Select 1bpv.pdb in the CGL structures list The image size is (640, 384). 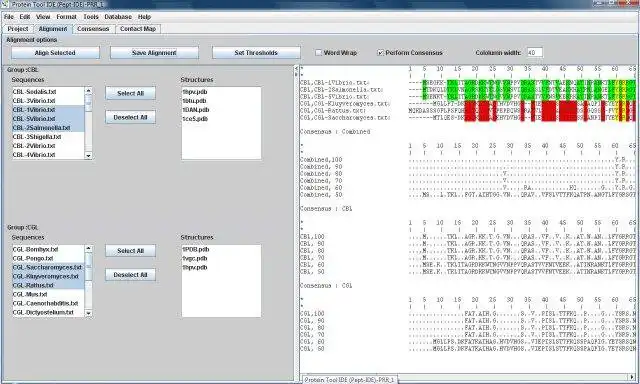[x=221, y=267]
